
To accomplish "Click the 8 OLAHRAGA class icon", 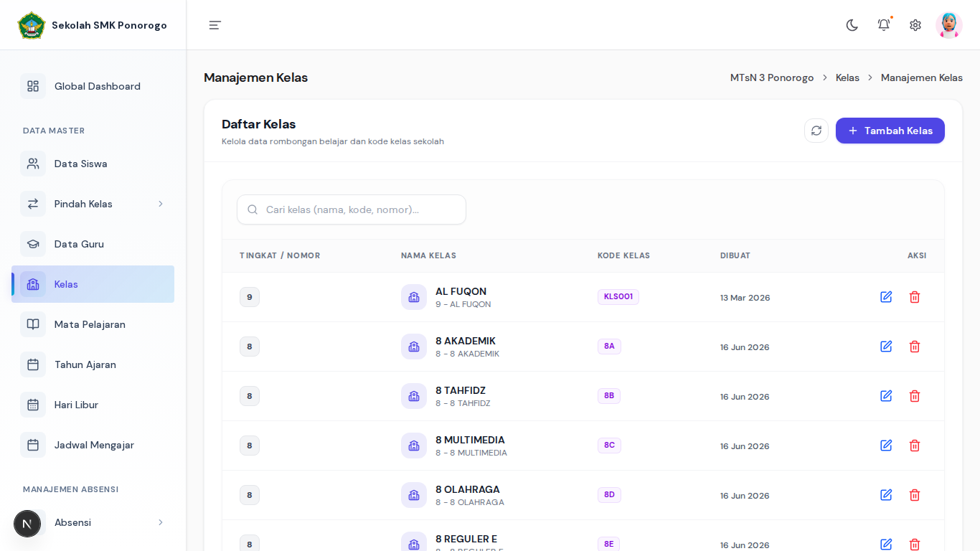I will click(x=414, y=495).
